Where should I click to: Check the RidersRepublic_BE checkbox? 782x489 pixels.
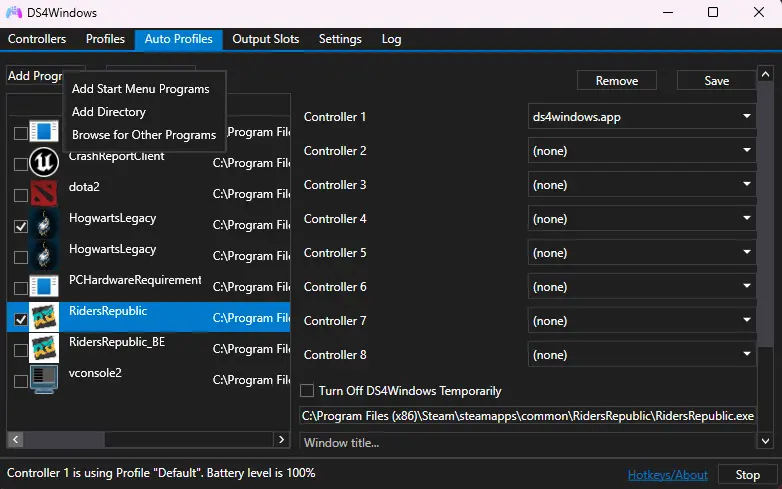[20, 350]
